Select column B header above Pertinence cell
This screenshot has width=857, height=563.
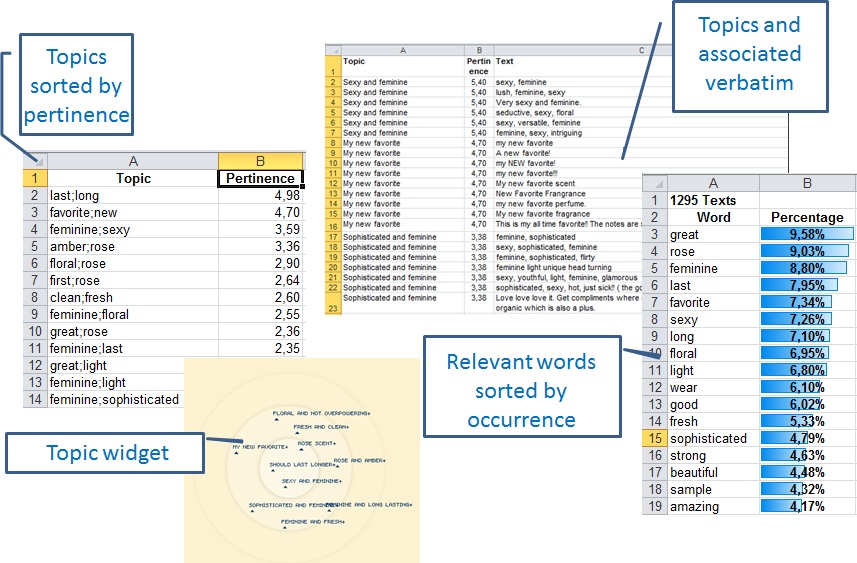tap(260, 161)
